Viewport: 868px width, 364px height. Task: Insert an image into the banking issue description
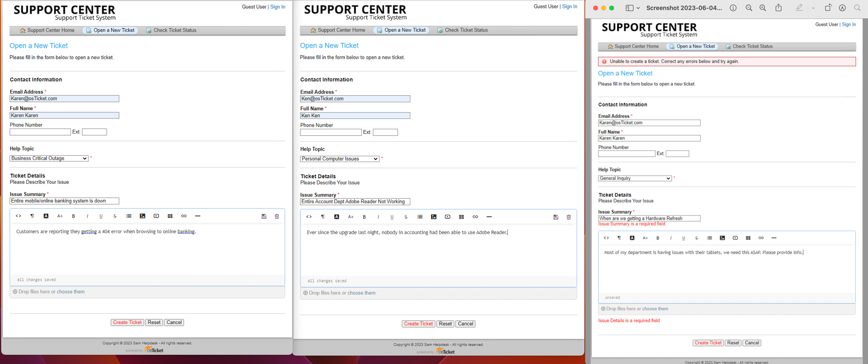(142, 216)
